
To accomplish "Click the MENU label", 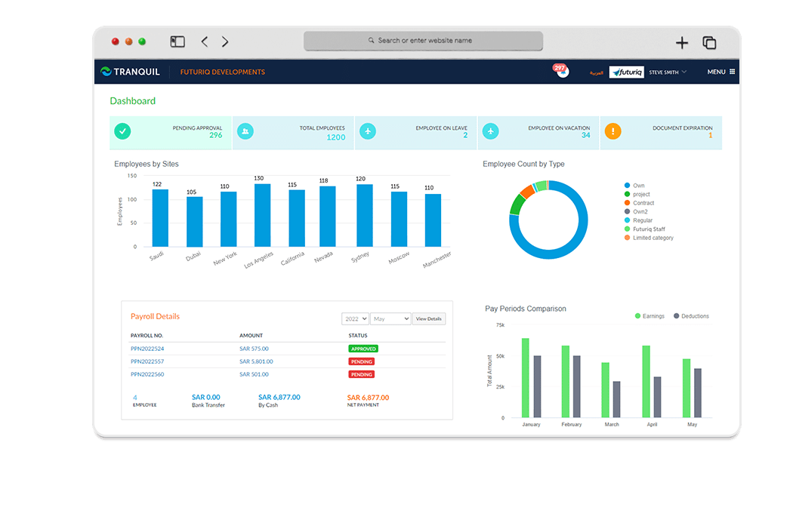I will (x=716, y=72).
